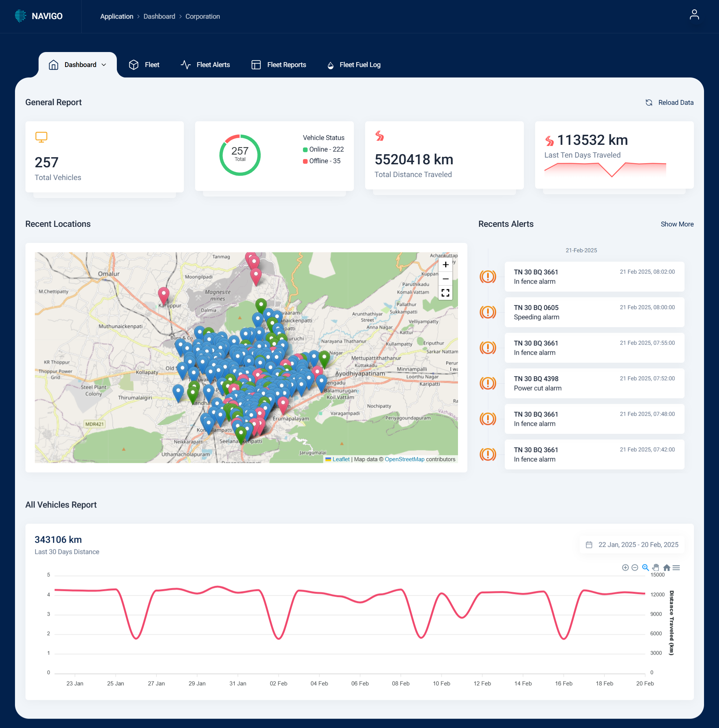Click the map zoom in button
Screen dimensions: 719x728
point(445,265)
